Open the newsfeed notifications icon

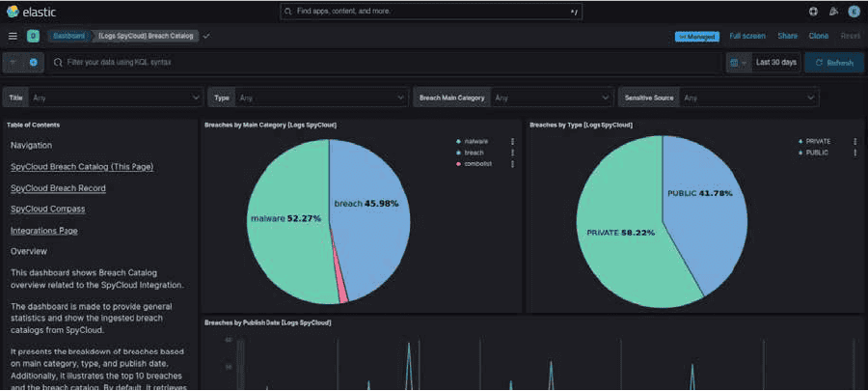click(x=833, y=12)
